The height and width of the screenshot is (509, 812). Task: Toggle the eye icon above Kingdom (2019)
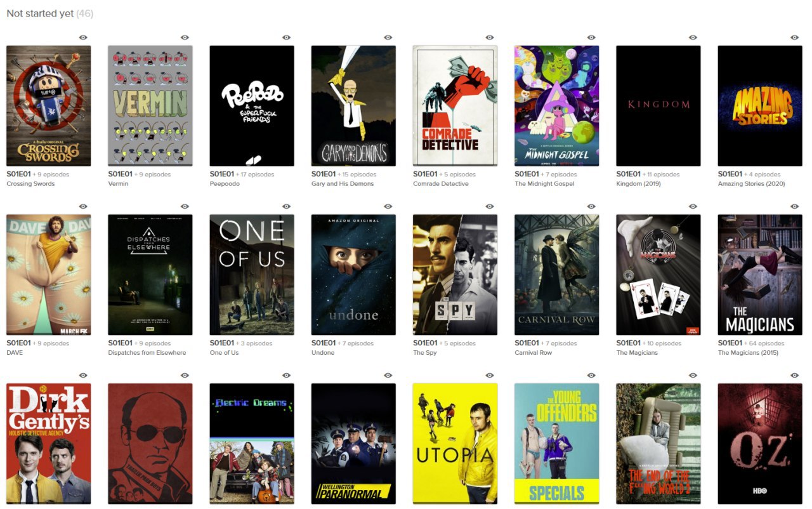pyautogui.click(x=692, y=37)
